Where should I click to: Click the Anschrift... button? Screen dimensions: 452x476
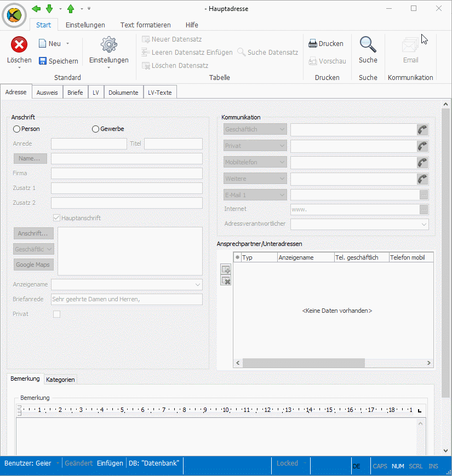click(x=34, y=233)
